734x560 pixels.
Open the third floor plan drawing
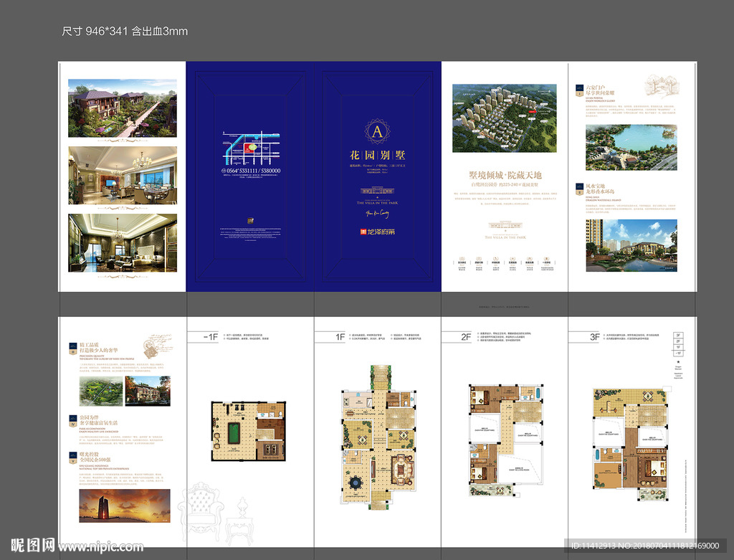click(631, 445)
